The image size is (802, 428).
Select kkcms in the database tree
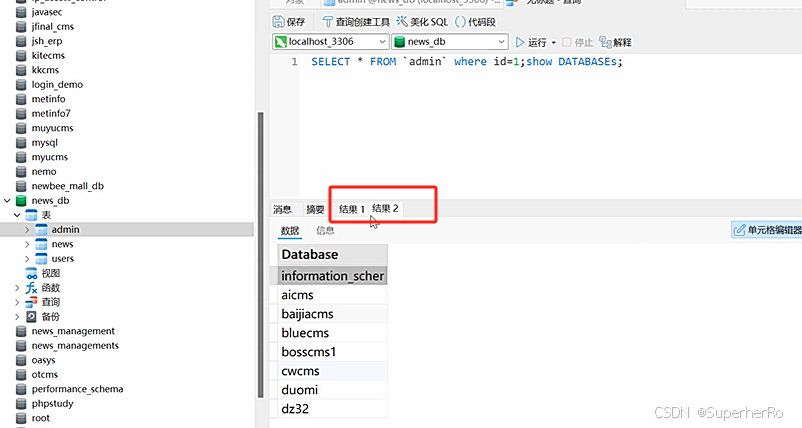(x=45, y=70)
